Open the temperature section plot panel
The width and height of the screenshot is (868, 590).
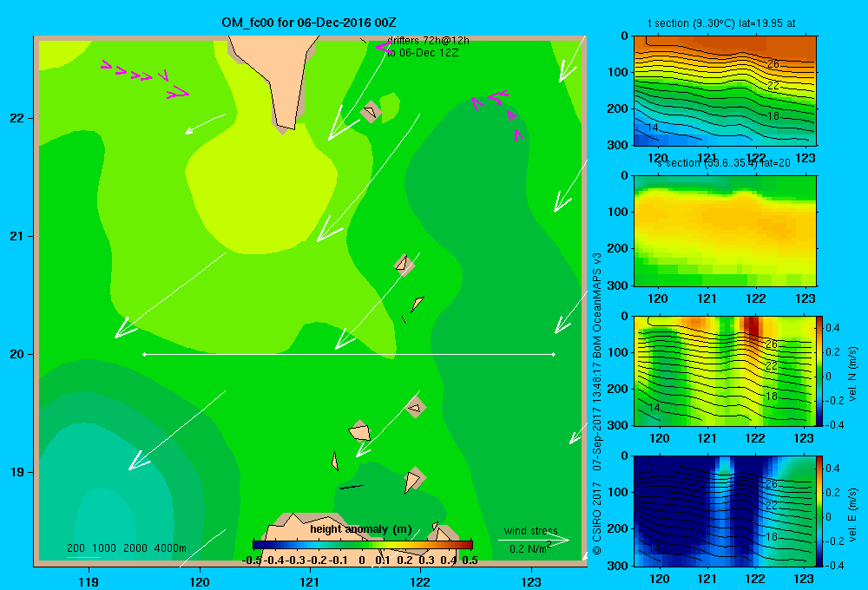[x=725, y=91]
